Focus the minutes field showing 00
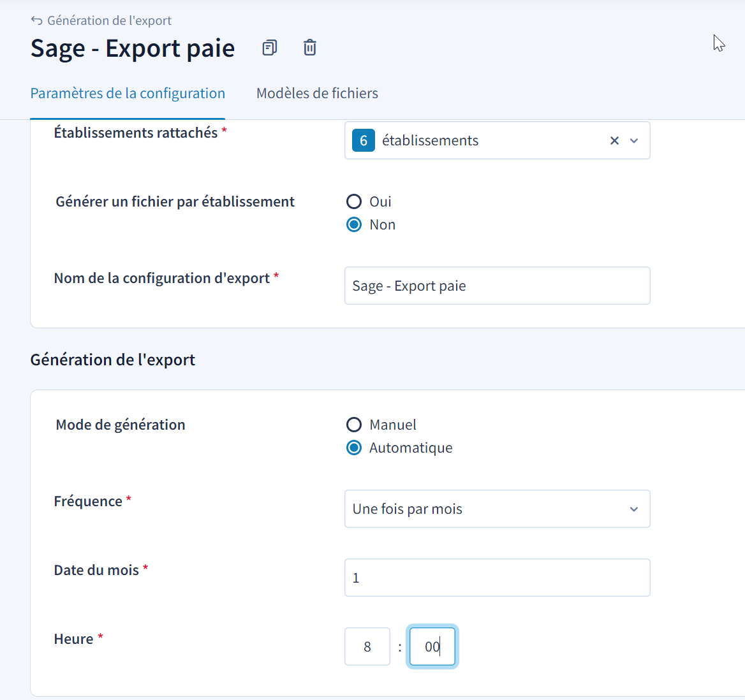This screenshot has width=745, height=700. 432,646
